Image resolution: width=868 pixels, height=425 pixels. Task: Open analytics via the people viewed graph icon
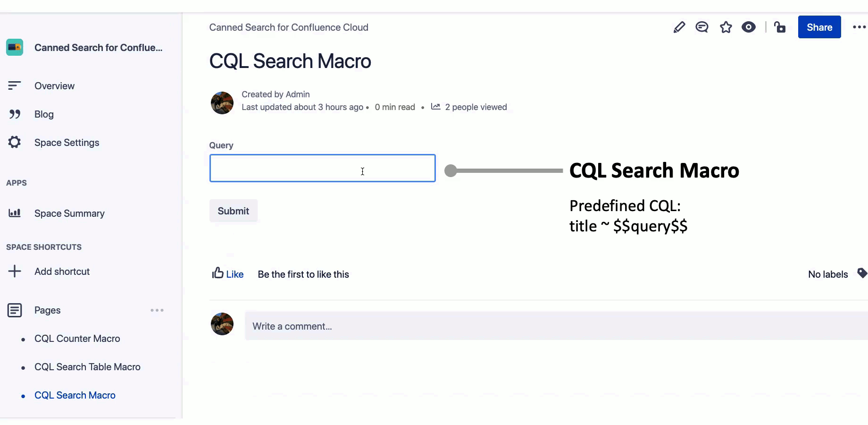click(435, 107)
